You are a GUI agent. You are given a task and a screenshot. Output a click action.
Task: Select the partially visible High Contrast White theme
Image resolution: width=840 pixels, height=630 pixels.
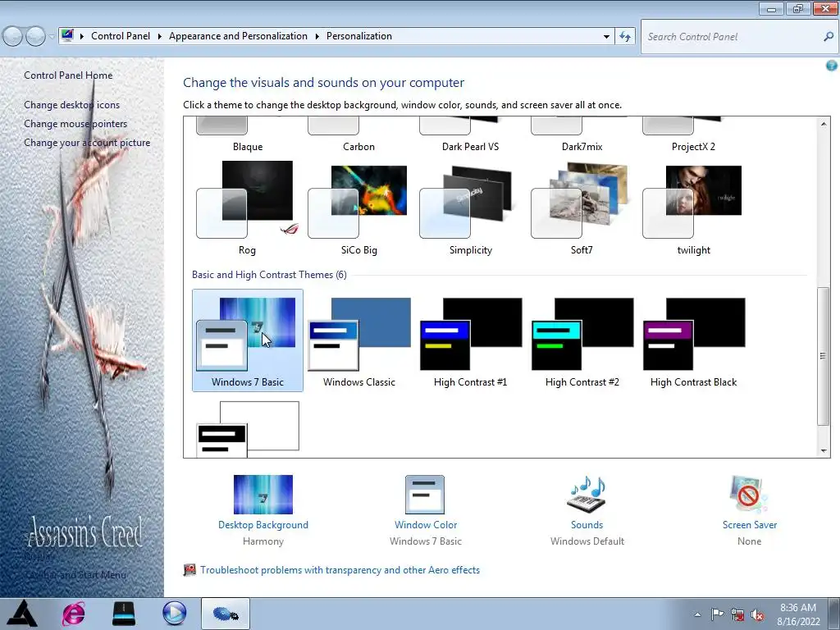point(248,429)
